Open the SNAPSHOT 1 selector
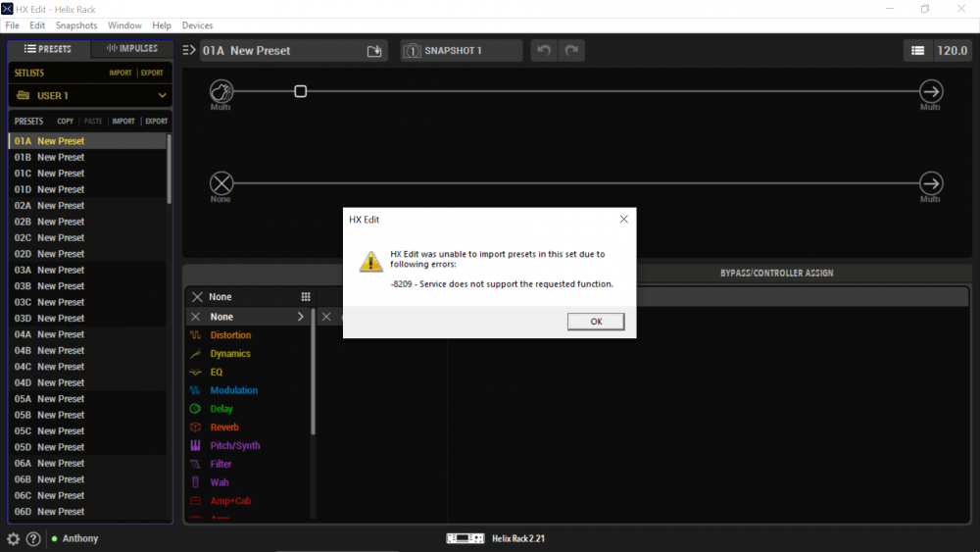The height and width of the screenshot is (552, 980). [x=462, y=51]
